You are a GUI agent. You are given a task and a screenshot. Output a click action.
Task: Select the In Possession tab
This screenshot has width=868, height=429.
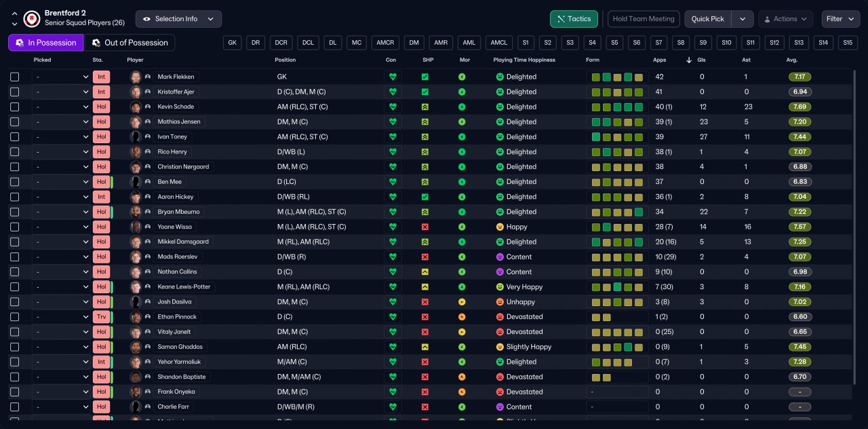(45, 43)
